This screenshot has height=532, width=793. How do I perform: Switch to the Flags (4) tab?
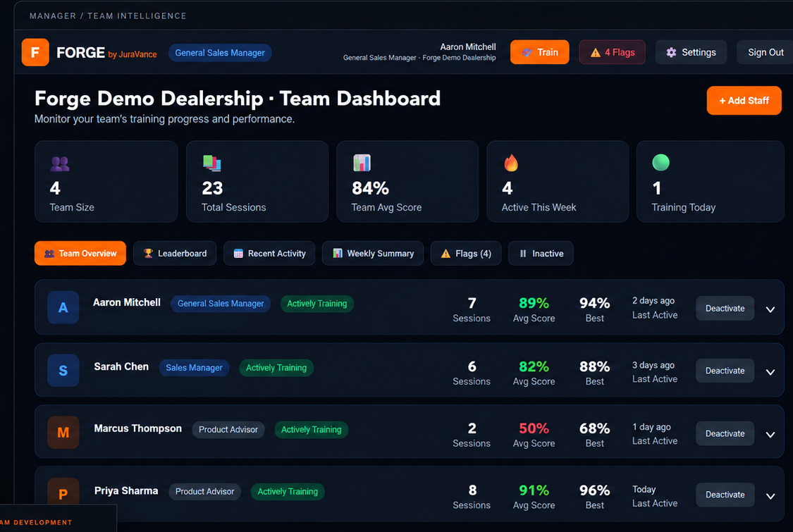[466, 254]
